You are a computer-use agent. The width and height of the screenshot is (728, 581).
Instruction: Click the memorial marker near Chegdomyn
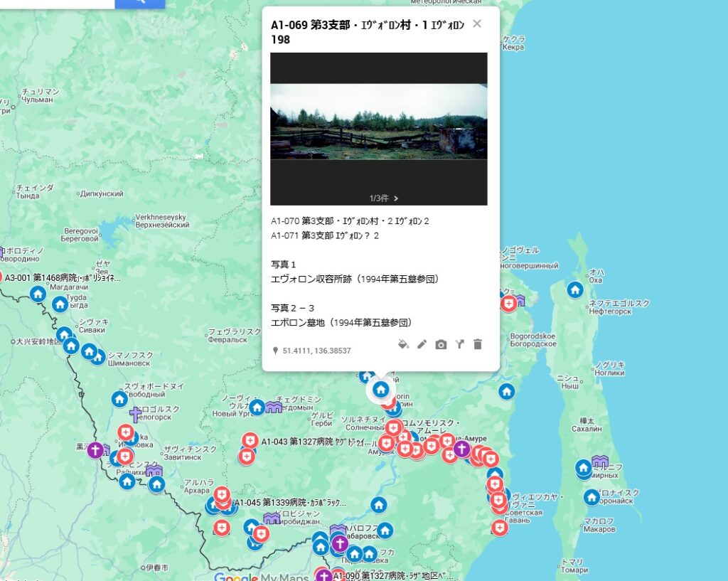tap(274, 407)
